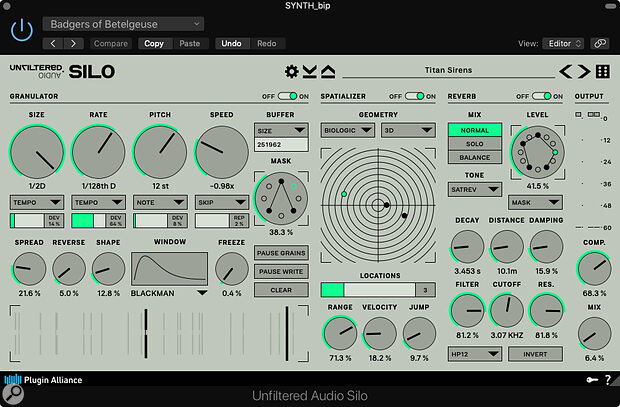Open the Size Tempo mode dropdown

(x=37, y=202)
